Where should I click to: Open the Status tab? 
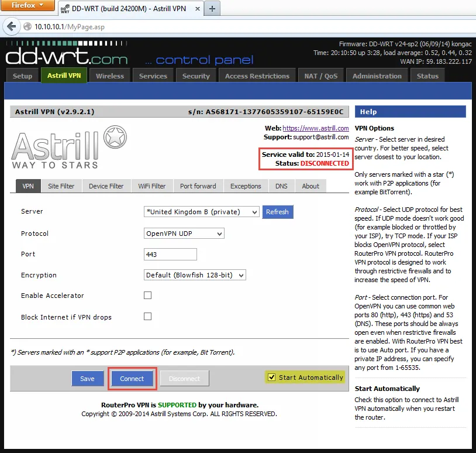point(427,76)
